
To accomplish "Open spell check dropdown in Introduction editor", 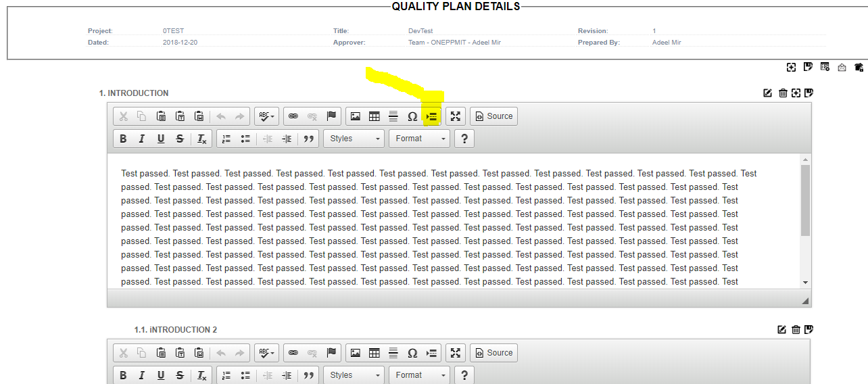I will 266,116.
